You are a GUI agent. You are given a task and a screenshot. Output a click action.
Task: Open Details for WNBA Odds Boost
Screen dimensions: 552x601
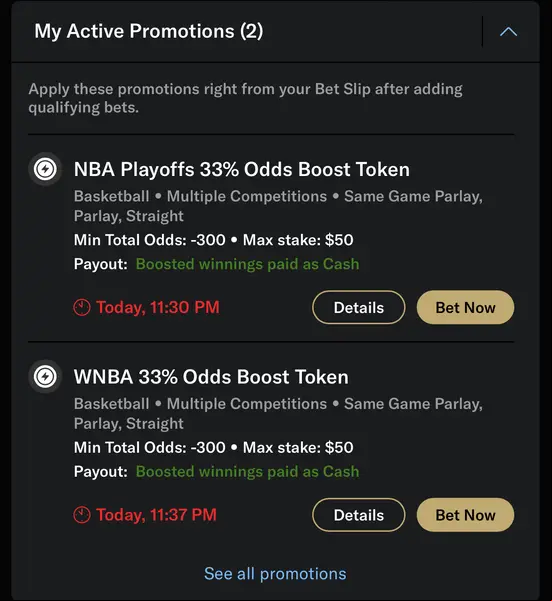[358, 515]
